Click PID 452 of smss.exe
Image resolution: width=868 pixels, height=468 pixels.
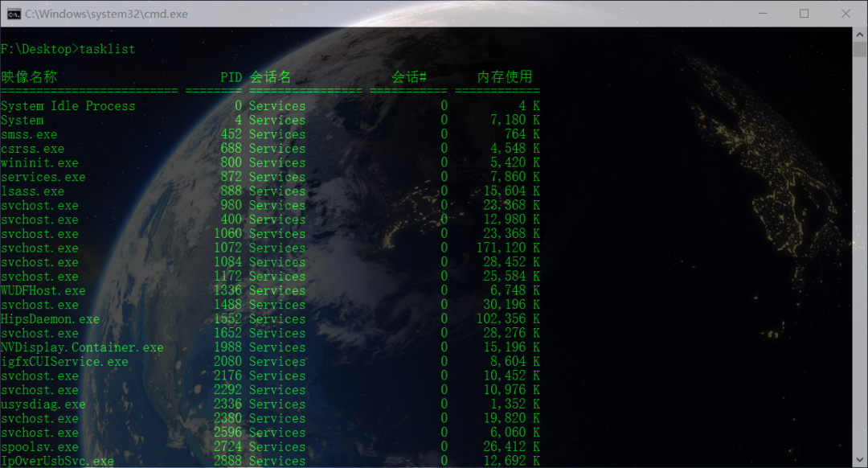(x=231, y=134)
